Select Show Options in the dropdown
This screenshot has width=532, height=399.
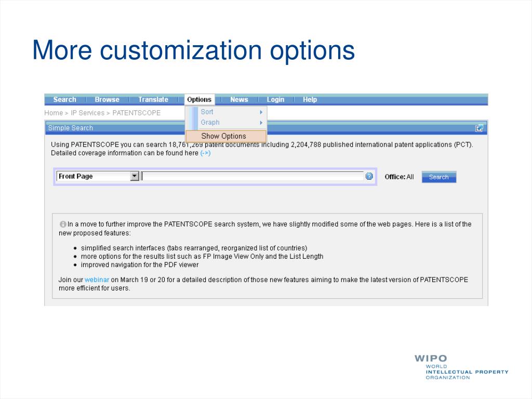[226, 136]
